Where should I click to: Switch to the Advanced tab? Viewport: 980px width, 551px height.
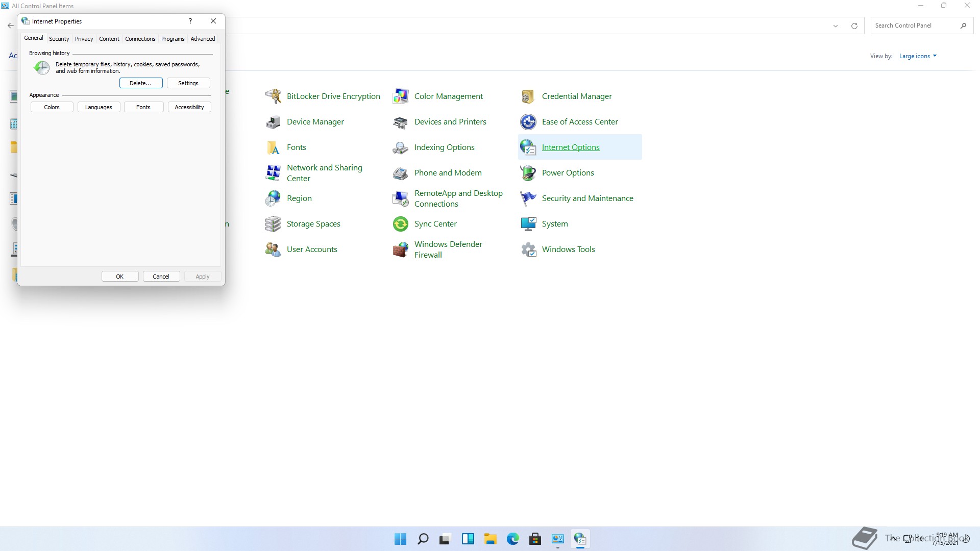[x=203, y=39]
